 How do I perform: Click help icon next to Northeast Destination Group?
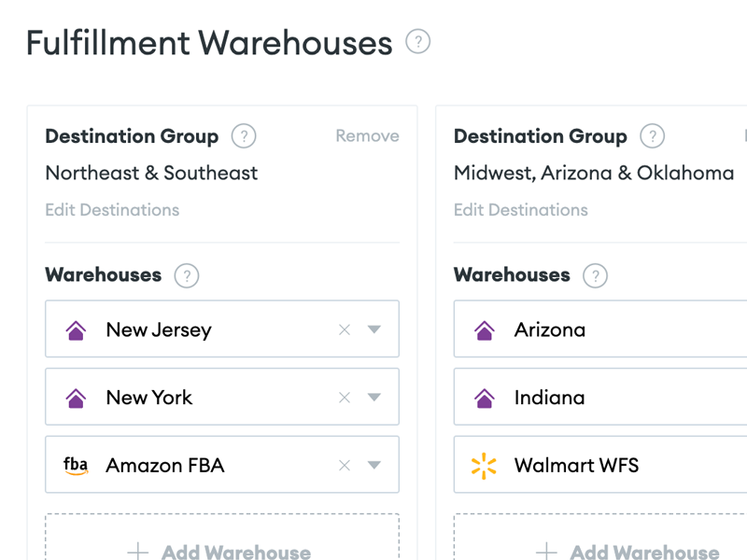pos(244,136)
